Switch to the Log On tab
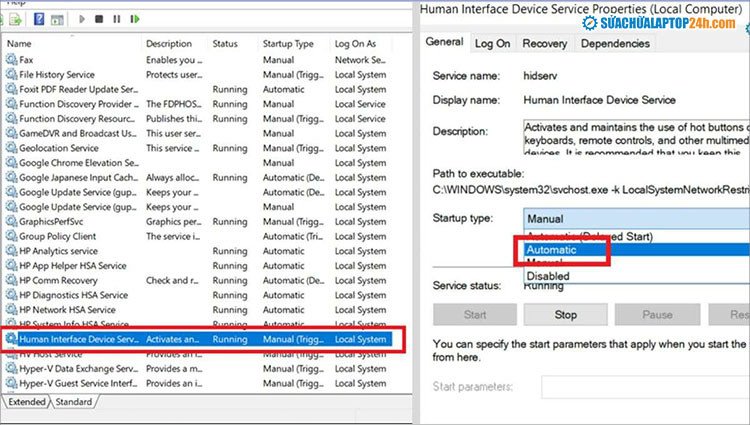This screenshot has width=750, height=425. click(x=492, y=44)
